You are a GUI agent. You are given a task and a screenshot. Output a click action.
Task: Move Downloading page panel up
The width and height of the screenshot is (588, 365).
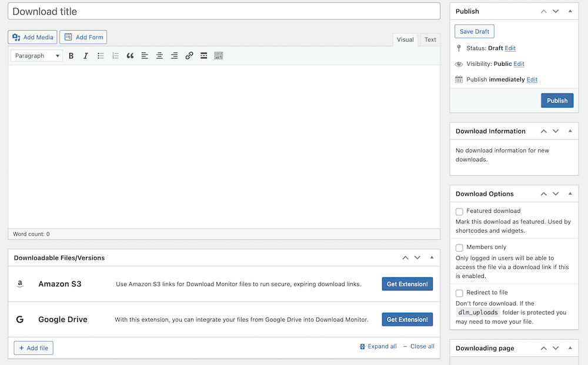544,348
